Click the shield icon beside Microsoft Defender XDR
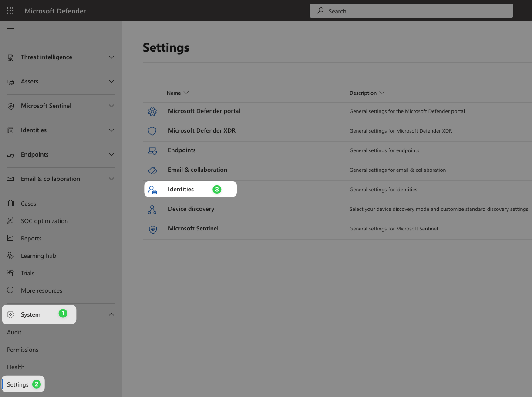This screenshot has height=397, width=532. (152, 131)
